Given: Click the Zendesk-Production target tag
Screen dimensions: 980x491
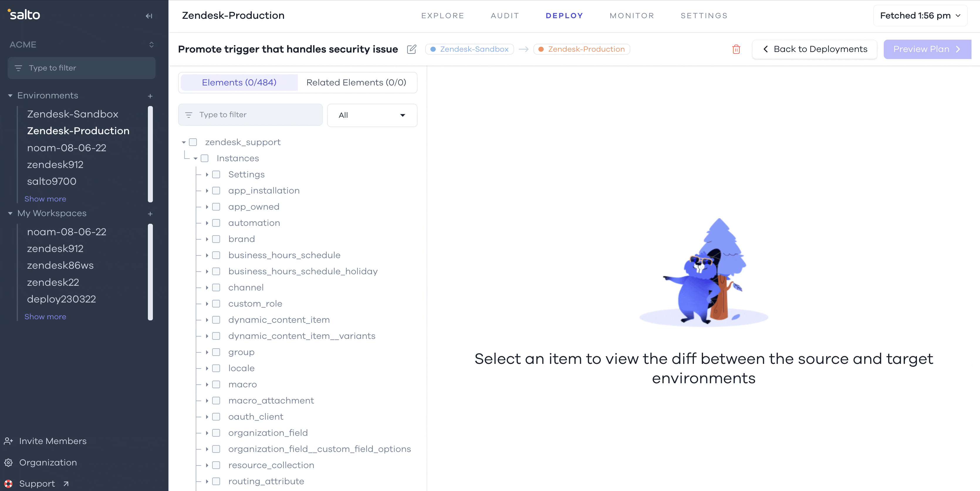Looking at the screenshot, I should point(582,49).
